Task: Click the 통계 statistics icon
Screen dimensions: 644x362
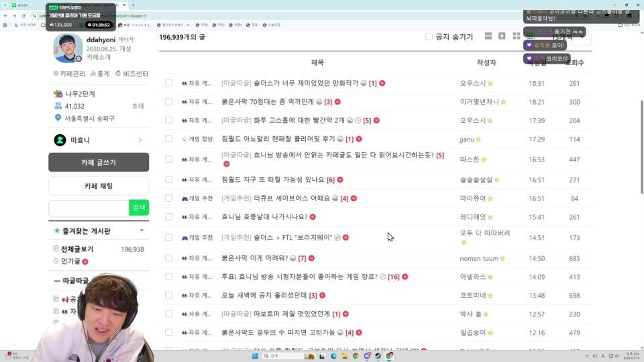Action: (100, 74)
